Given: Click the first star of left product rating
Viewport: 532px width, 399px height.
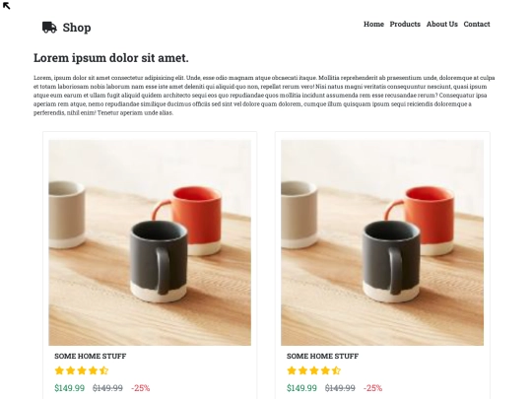Looking at the screenshot, I should [x=59, y=370].
